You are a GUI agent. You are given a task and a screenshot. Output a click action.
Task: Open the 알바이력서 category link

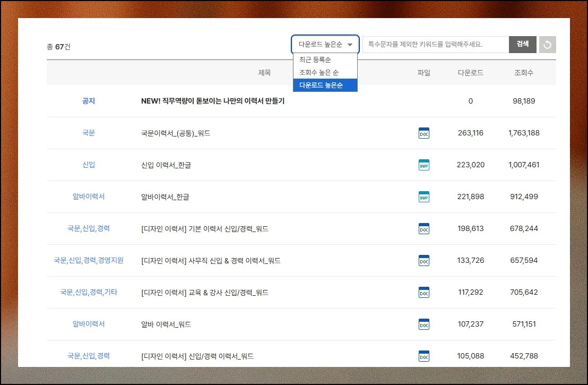tap(88, 196)
